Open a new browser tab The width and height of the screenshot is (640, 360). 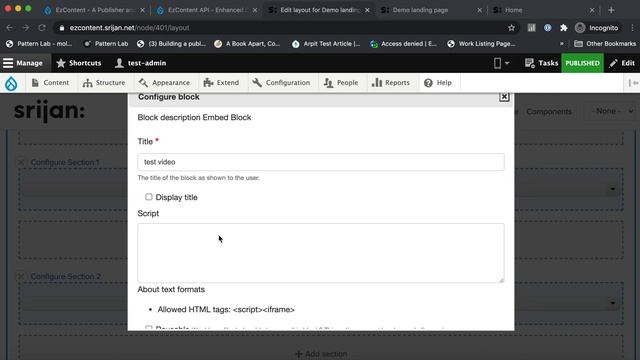tap(611, 10)
